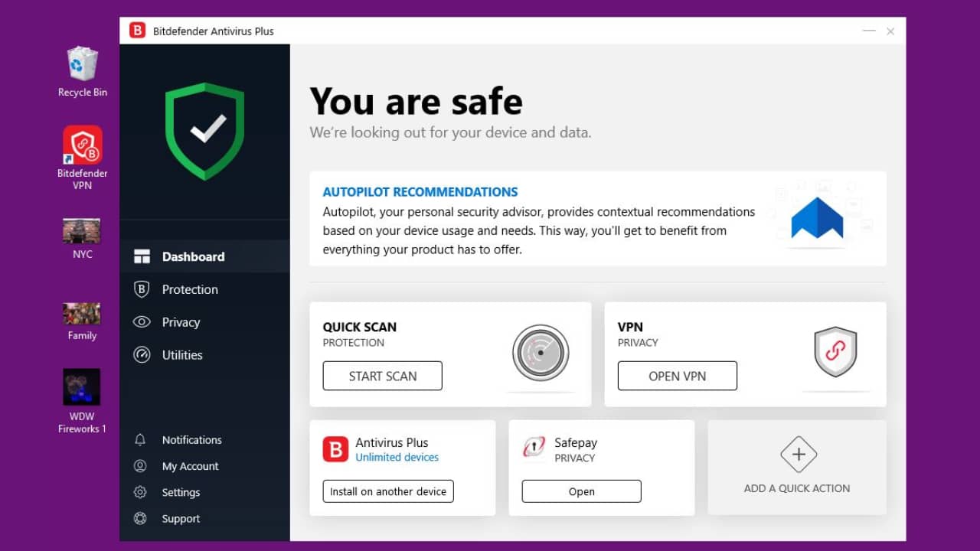Screen dimensions: 980x551
Task: Click the QUICK SCAN card title
Action: [360, 327]
